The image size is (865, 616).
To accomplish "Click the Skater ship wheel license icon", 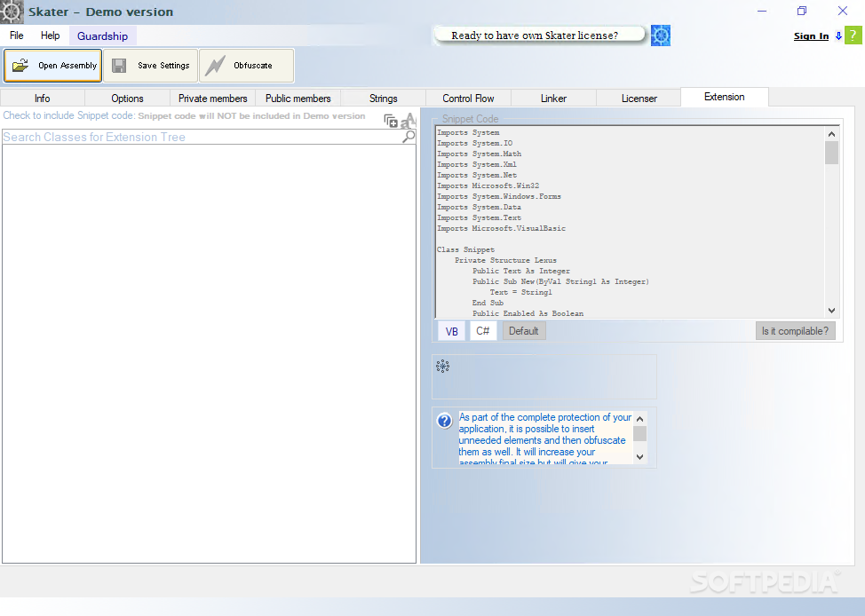I will point(661,36).
